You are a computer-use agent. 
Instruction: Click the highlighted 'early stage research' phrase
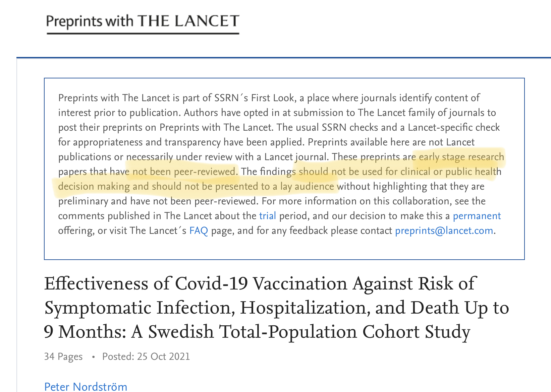[x=461, y=157]
